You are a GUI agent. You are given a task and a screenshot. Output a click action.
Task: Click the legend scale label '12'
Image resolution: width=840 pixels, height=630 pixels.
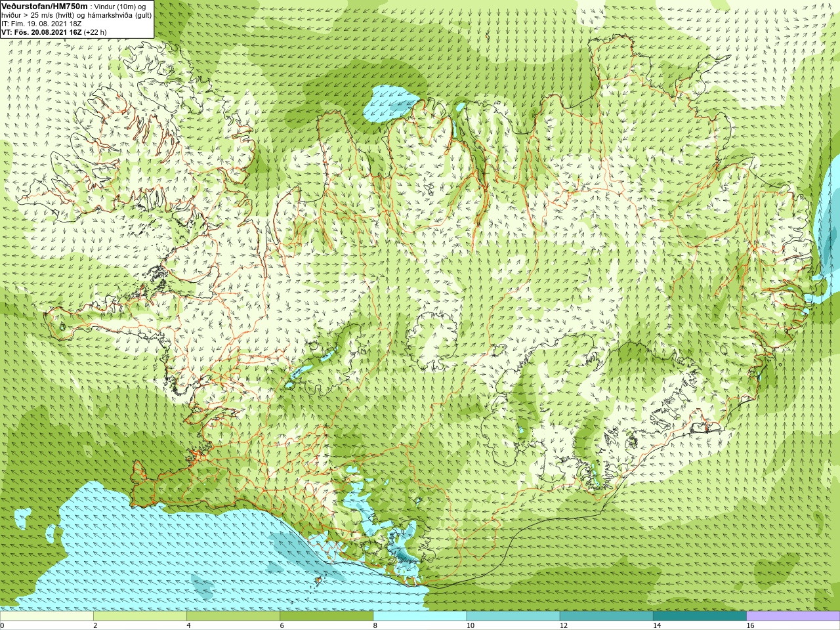[563, 625]
